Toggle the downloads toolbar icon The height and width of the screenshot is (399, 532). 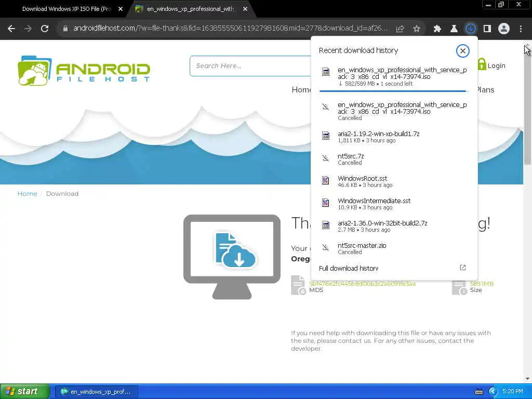(x=470, y=29)
